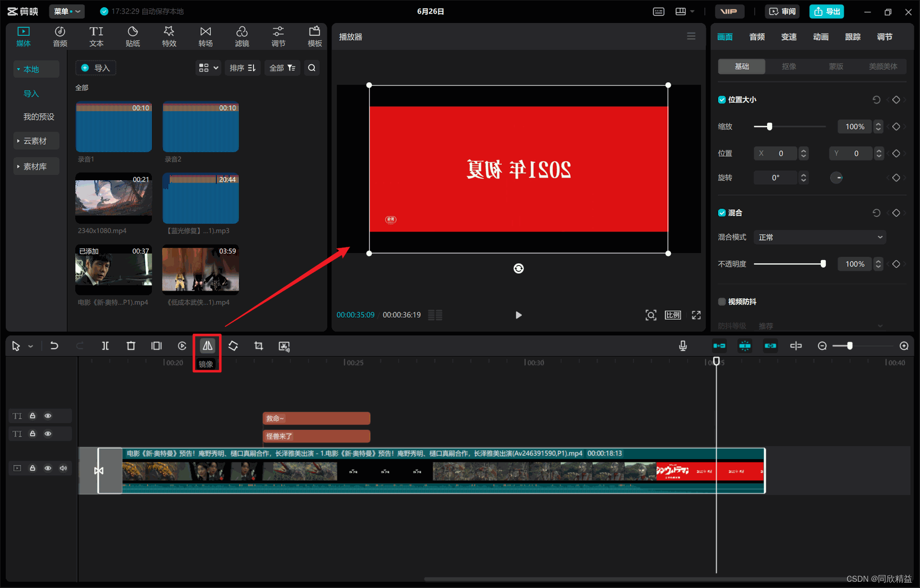920x588 pixels.
Task: Select 我的预设 in sidebar
Action: (39, 116)
